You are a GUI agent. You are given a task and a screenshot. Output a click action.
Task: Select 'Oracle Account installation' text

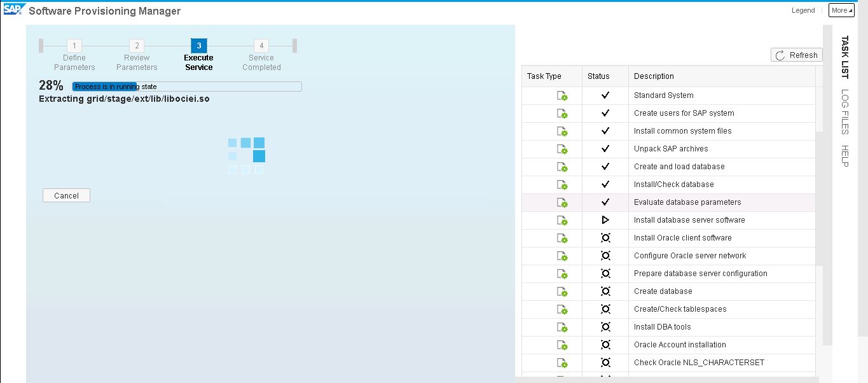(x=680, y=345)
